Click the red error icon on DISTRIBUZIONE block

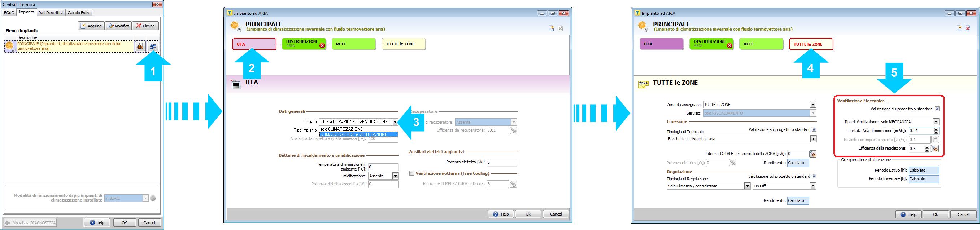[x=322, y=46]
